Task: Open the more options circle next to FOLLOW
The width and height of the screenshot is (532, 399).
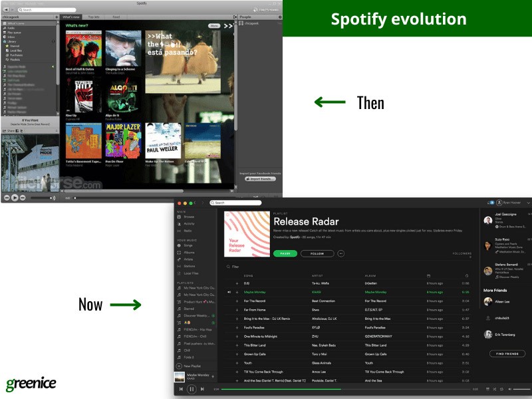Action: [341, 253]
